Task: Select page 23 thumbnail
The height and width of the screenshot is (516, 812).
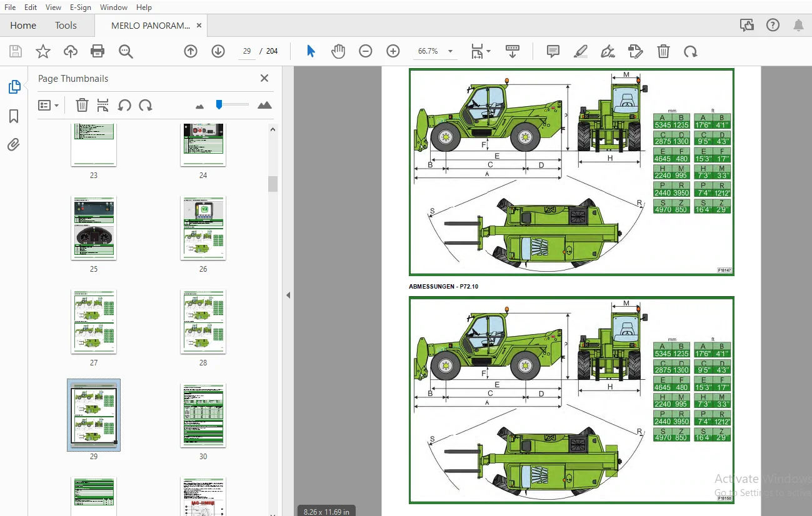Action: 94,144
